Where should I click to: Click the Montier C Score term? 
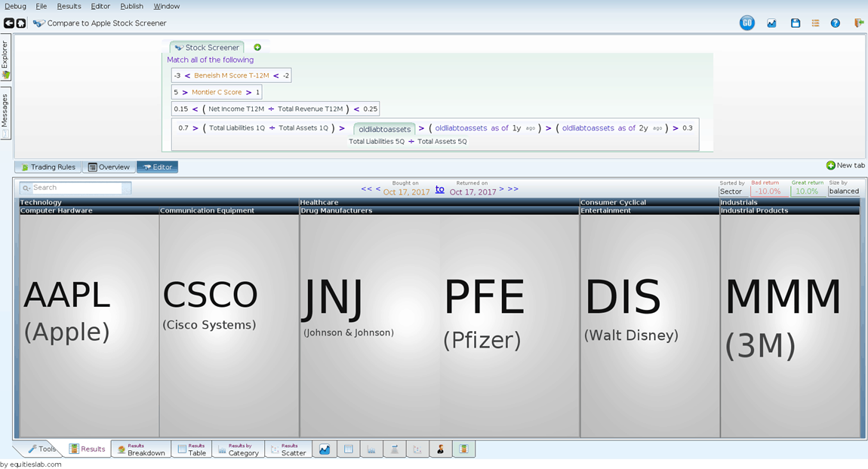(x=217, y=92)
